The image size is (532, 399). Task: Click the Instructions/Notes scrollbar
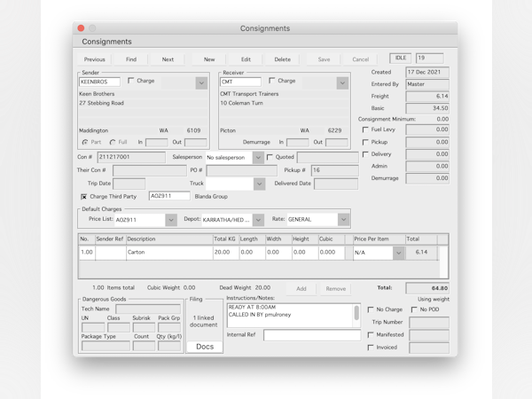(356, 315)
